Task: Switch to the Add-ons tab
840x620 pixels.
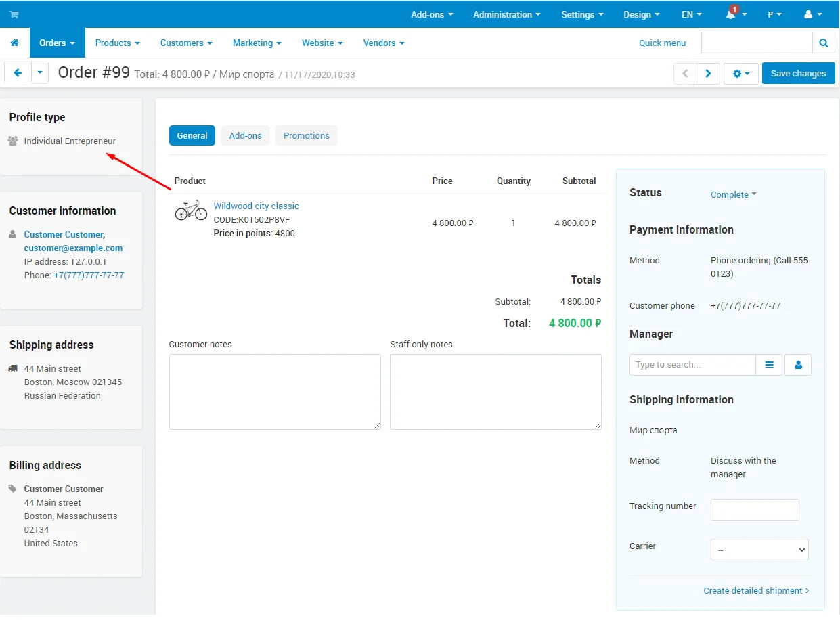Action: pos(245,135)
